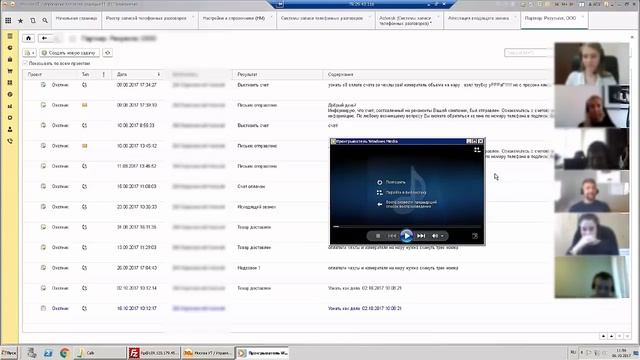
Task: Open history pages icon in top bar
Action: 33,20
